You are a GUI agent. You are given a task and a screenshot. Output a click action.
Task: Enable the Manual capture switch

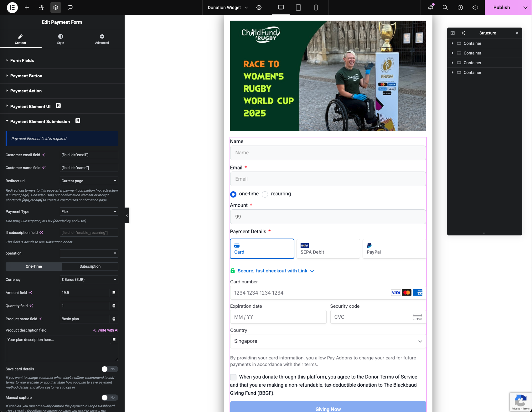click(110, 398)
